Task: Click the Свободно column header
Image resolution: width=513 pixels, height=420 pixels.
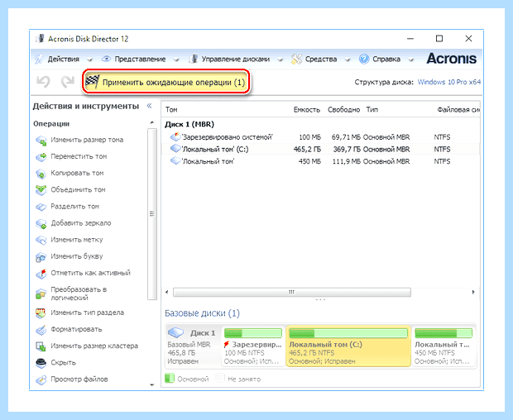Action: (343, 110)
